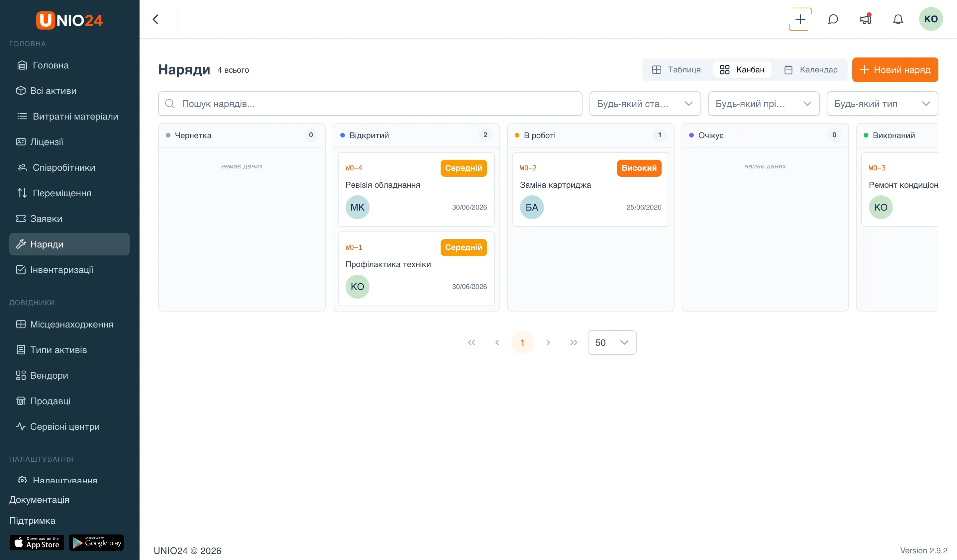Click Середній badge on WO-1
Image resolution: width=957 pixels, height=560 pixels.
464,247
